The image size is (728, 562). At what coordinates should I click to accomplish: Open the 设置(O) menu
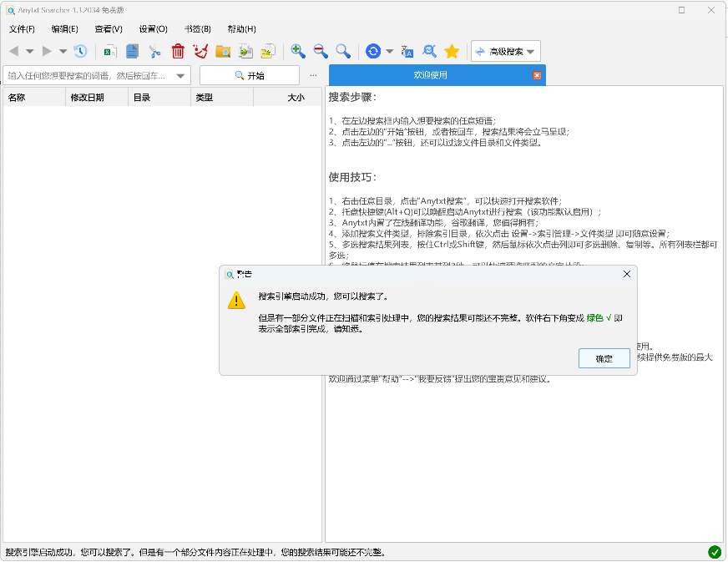[154, 28]
